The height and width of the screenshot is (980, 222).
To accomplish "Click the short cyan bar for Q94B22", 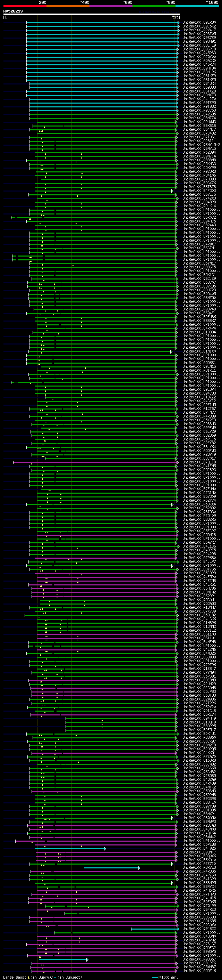I will 155,929.
